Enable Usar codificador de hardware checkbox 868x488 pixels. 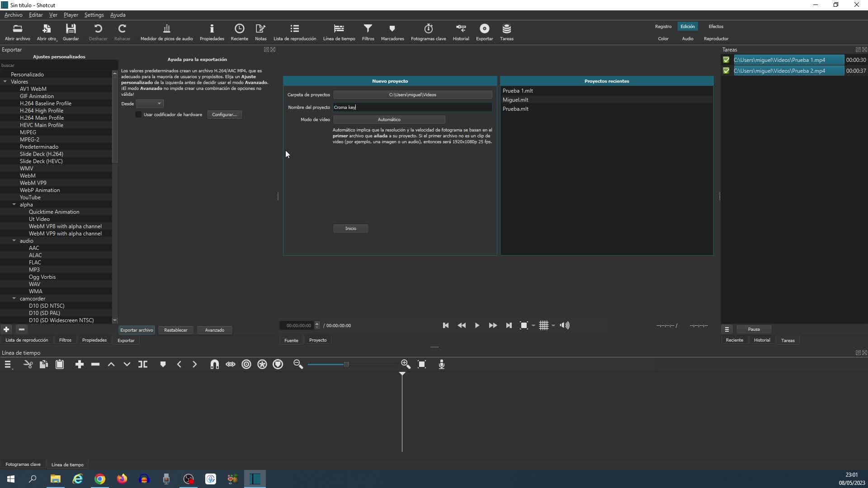(x=139, y=115)
